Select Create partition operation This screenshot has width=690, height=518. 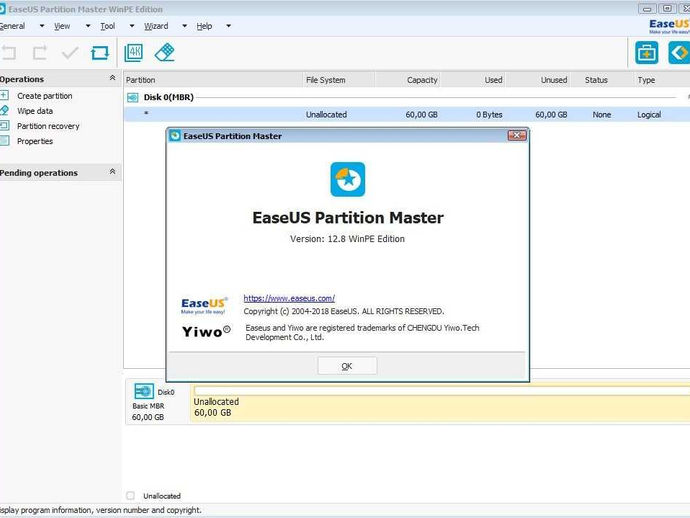[44, 96]
